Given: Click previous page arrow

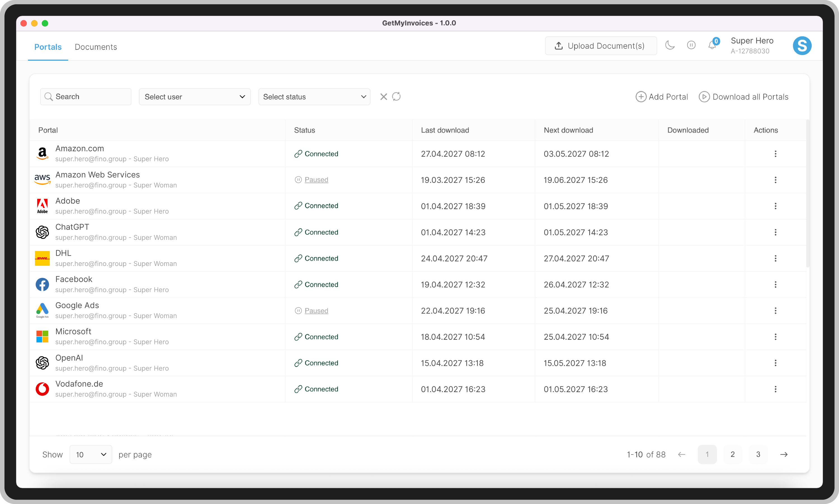Looking at the screenshot, I should point(682,454).
